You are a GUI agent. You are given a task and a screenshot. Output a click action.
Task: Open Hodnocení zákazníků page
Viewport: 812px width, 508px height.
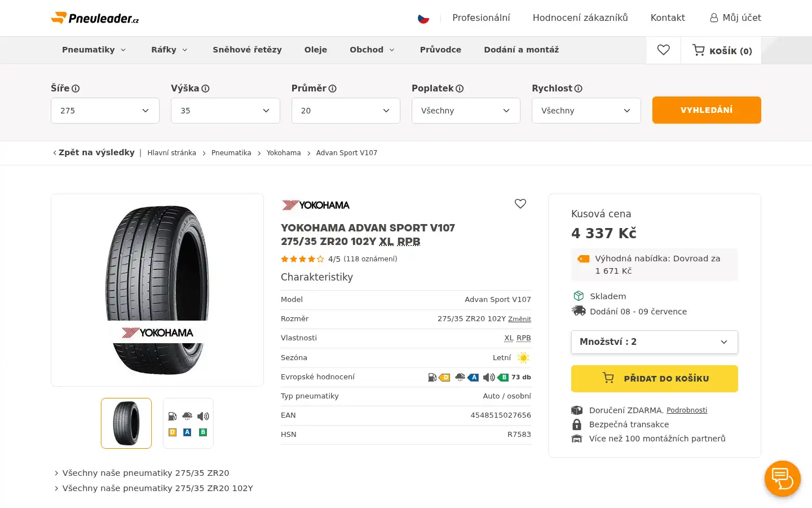580,18
